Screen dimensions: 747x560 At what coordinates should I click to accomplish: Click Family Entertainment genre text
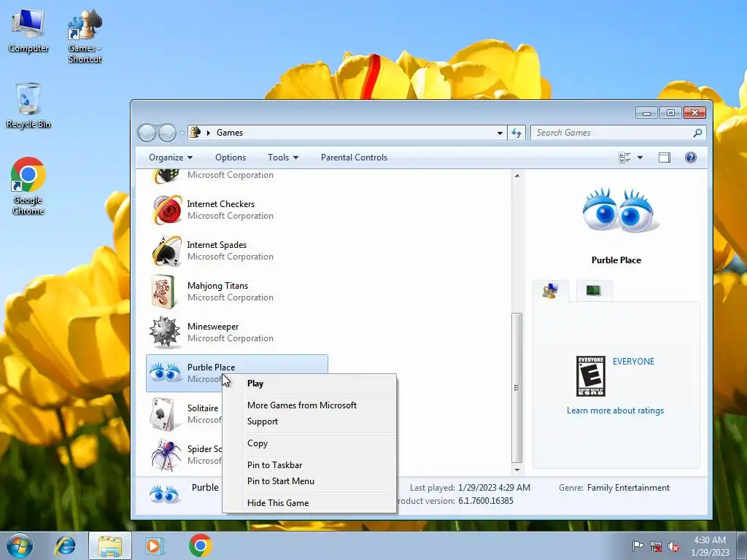click(x=628, y=488)
